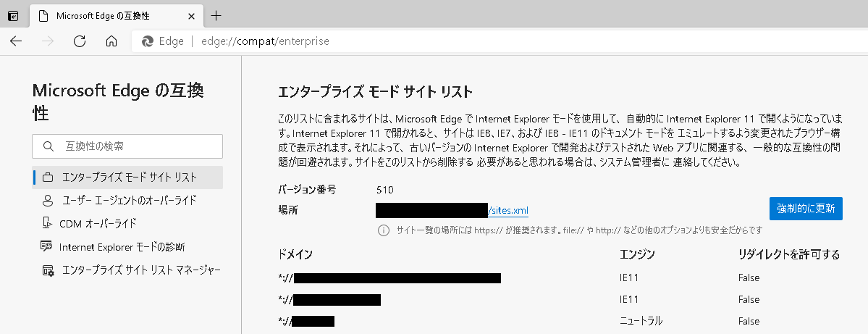Click ニュートラル engine value in third row
Image resolution: width=868 pixels, height=334 pixels.
tap(641, 321)
